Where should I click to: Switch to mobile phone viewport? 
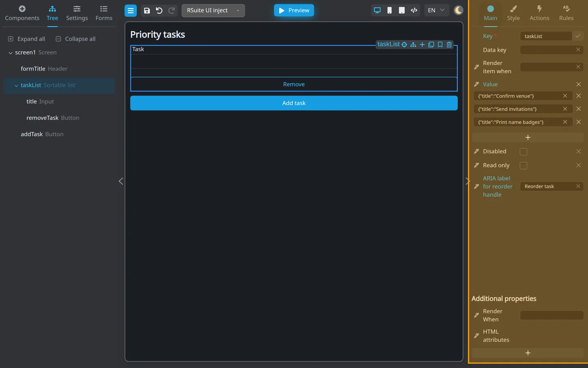pyautogui.click(x=390, y=10)
